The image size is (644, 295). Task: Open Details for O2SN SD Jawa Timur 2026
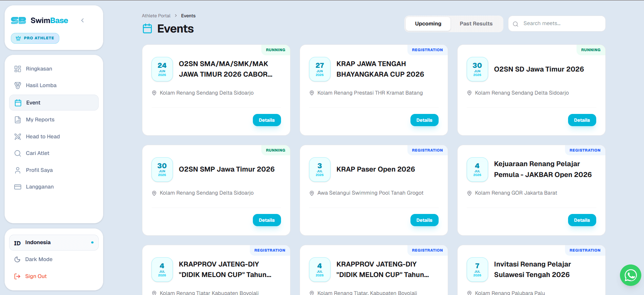tap(582, 120)
